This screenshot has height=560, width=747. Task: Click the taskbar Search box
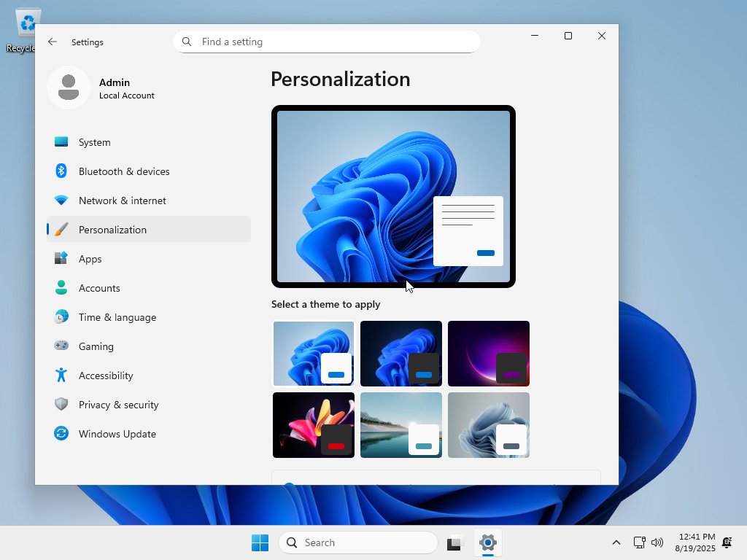(x=357, y=542)
